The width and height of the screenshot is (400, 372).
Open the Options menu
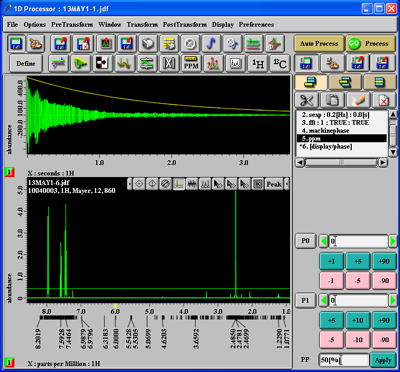click(x=35, y=25)
